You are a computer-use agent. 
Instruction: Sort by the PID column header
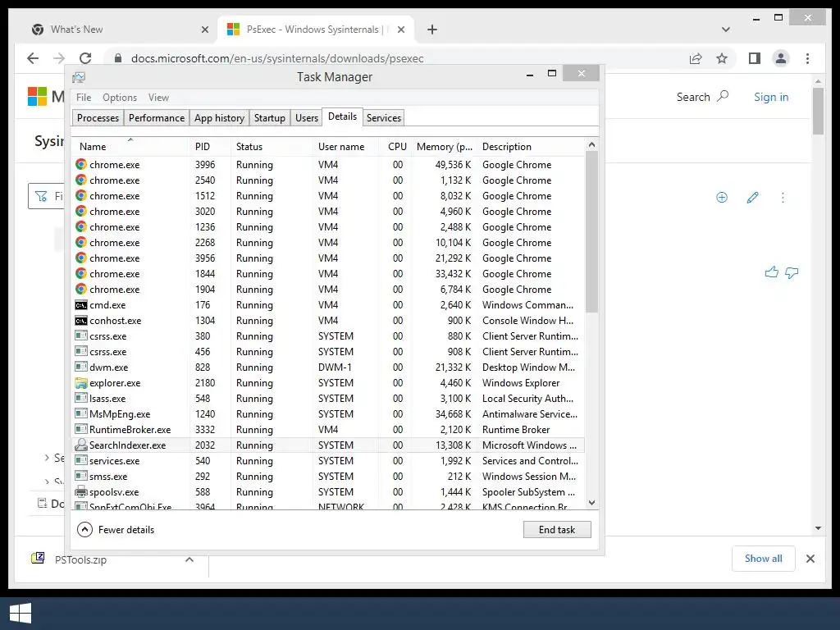[x=209, y=147]
